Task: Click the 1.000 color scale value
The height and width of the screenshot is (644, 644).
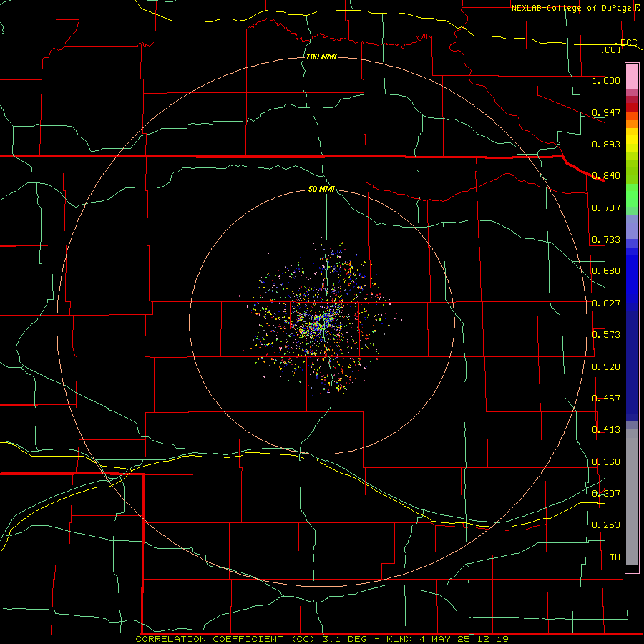Action: click(x=606, y=80)
